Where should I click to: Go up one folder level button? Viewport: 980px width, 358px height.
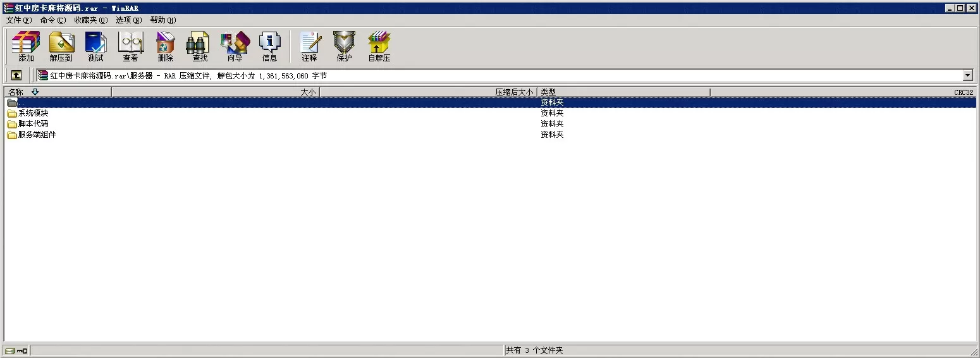point(16,75)
